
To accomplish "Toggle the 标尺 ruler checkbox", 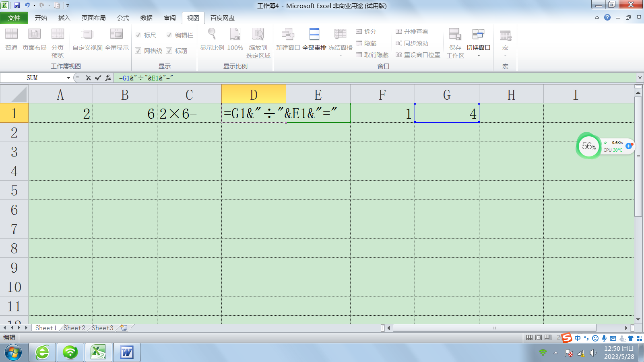I will point(138,35).
